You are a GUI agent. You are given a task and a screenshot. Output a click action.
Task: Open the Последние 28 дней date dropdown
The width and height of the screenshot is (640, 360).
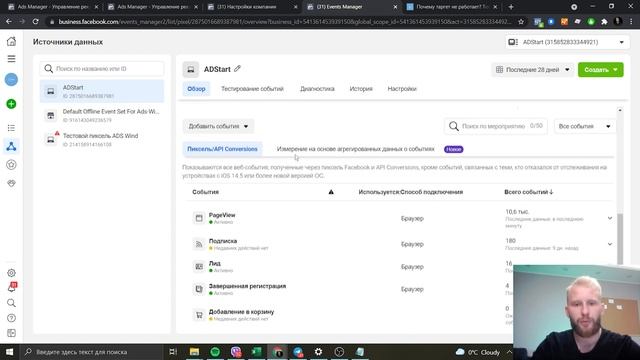tap(533, 70)
